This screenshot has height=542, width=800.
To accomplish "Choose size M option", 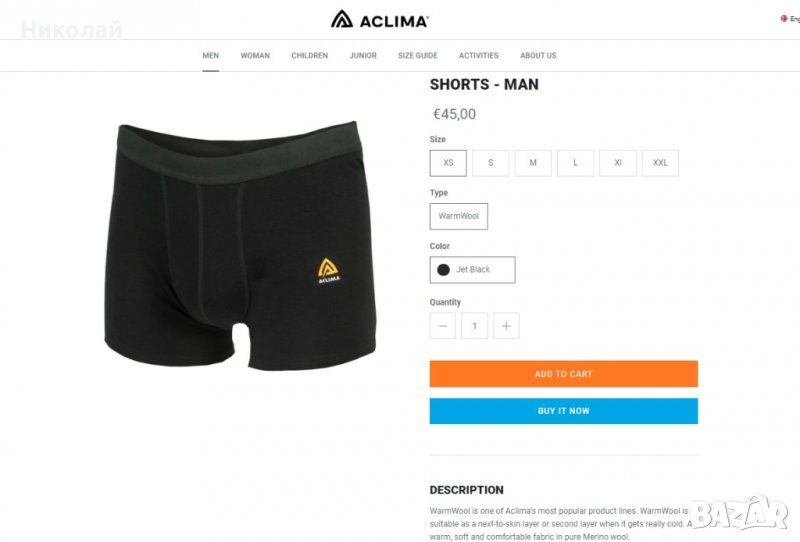I will coord(533,163).
